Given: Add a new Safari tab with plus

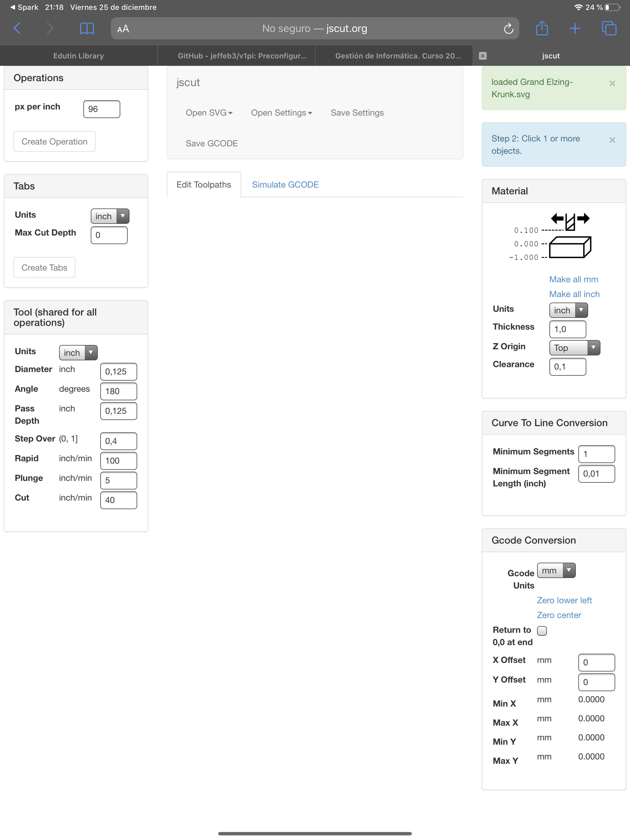Looking at the screenshot, I should point(575,29).
